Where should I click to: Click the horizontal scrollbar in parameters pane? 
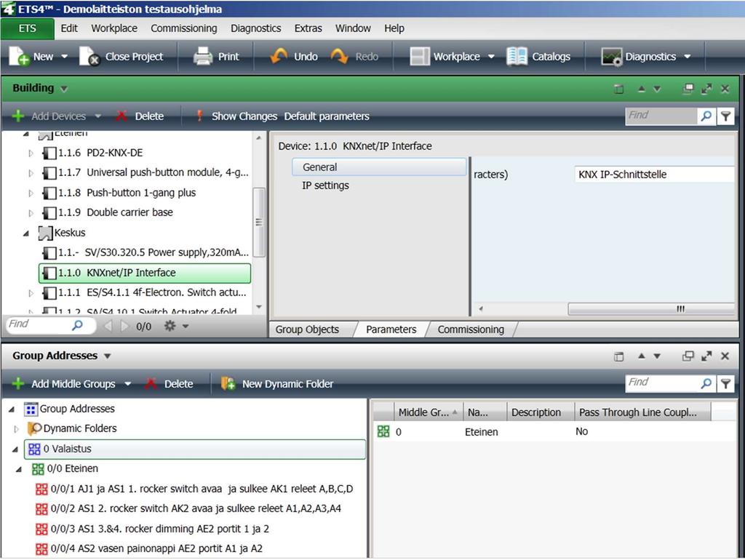point(651,309)
